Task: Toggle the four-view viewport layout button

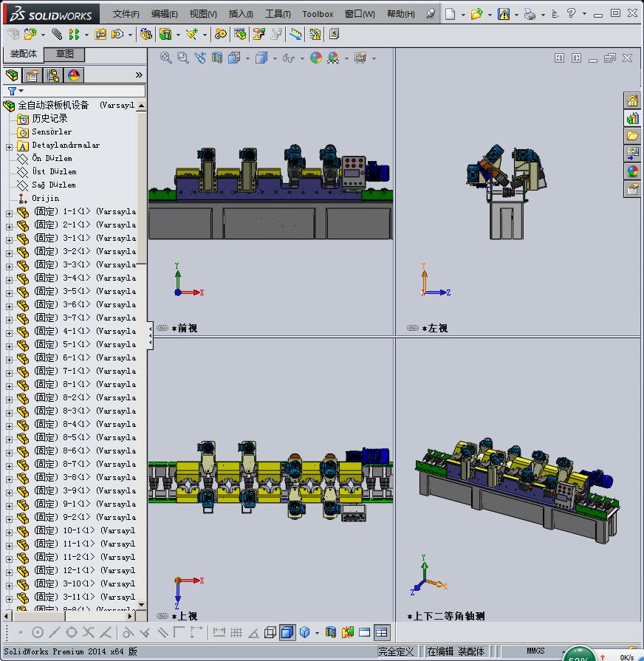Action: pos(381,632)
